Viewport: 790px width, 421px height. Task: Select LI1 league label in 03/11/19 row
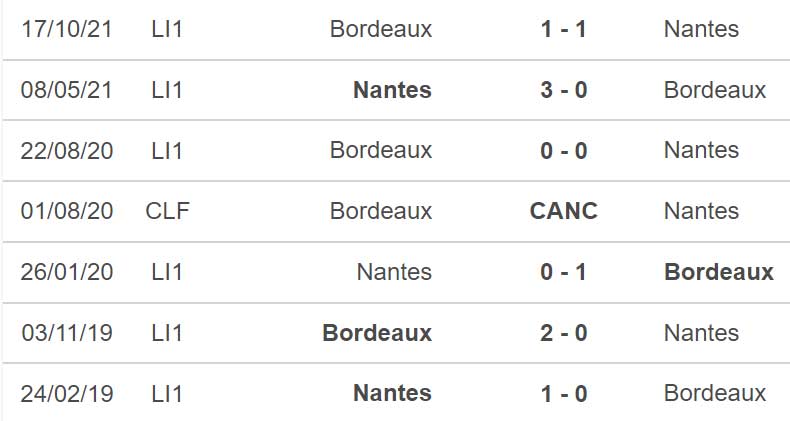(167, 333)
